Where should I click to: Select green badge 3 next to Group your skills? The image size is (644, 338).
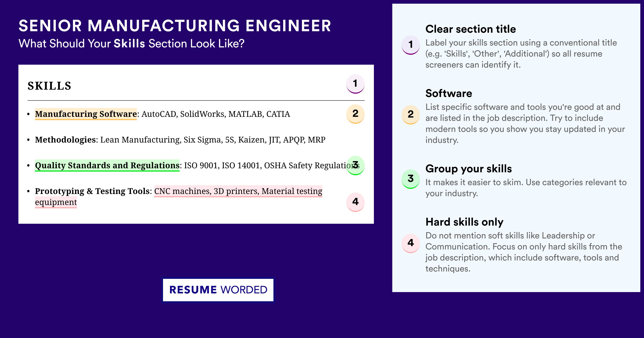pyautogui.click(x=411, y=179)
